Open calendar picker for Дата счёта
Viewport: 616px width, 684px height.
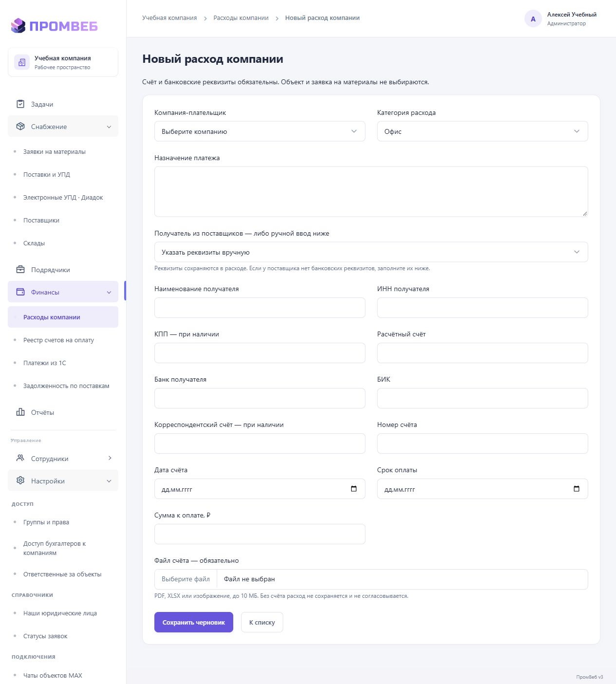tap(354, 489)
